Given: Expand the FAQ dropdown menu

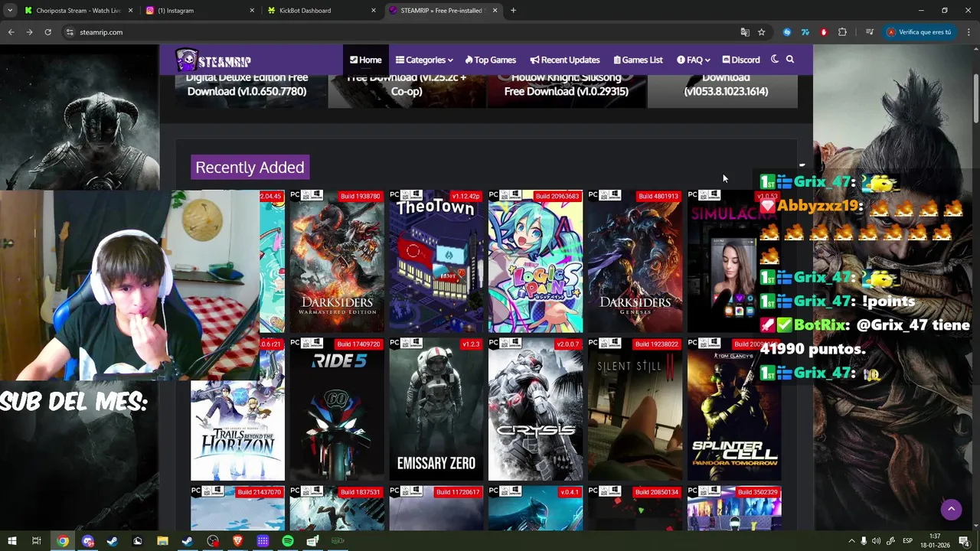Looking at the screenshot, I should point(694,60).
